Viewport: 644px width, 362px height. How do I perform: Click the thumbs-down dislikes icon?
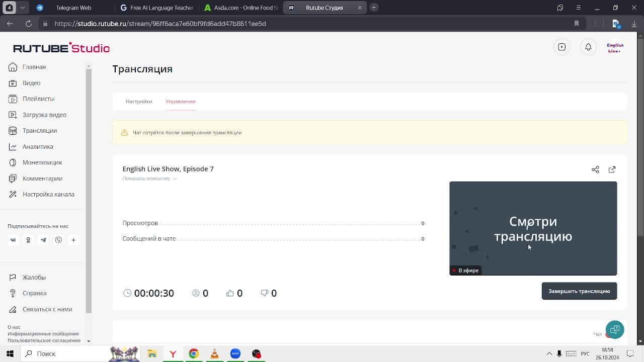265,293
